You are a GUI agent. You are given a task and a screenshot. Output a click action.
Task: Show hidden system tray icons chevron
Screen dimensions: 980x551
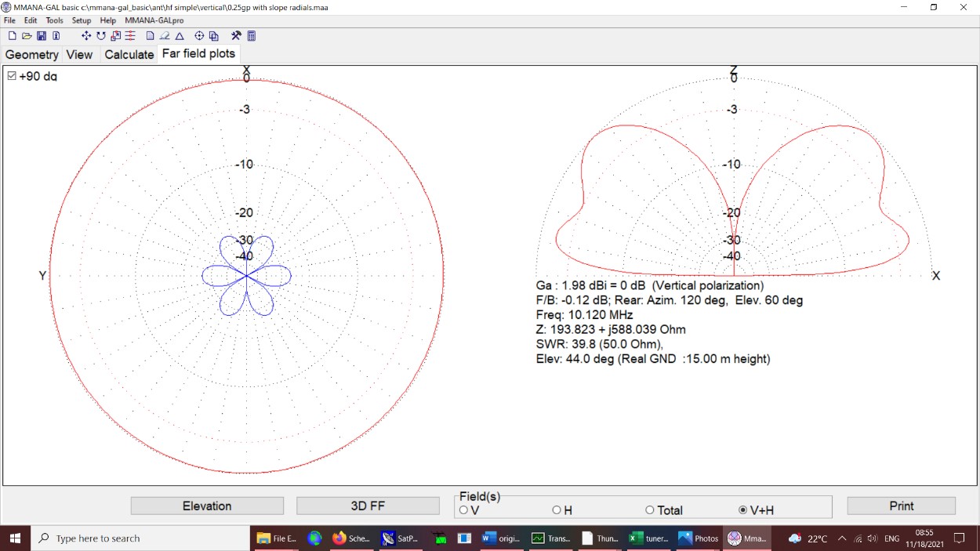(x=842, y=538)
